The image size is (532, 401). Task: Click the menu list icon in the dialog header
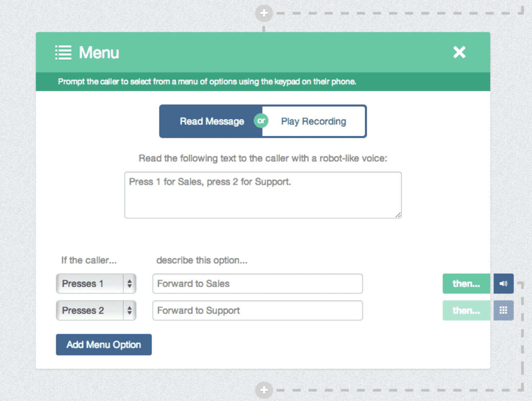coord(63,52)
